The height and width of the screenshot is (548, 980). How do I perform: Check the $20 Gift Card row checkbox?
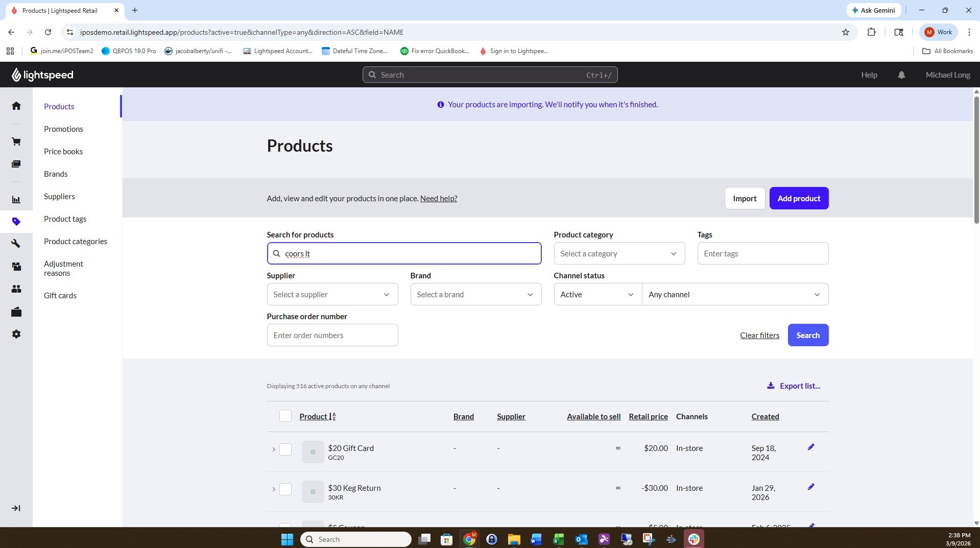(285, 449)
